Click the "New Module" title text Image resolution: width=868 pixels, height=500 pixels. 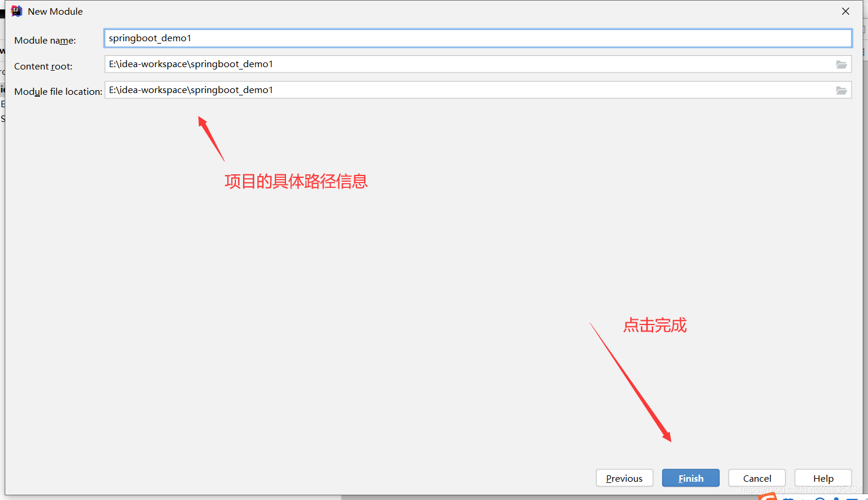55,11
